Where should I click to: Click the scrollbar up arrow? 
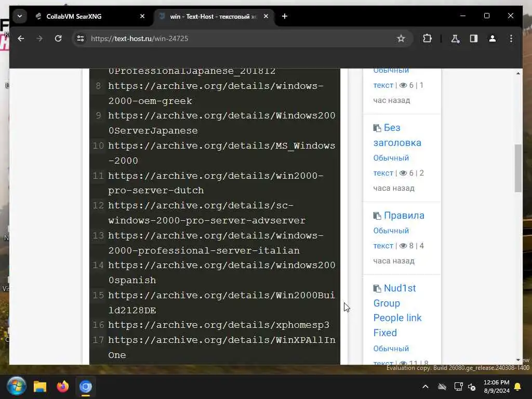pyautogui.click(x=518, y=73)
